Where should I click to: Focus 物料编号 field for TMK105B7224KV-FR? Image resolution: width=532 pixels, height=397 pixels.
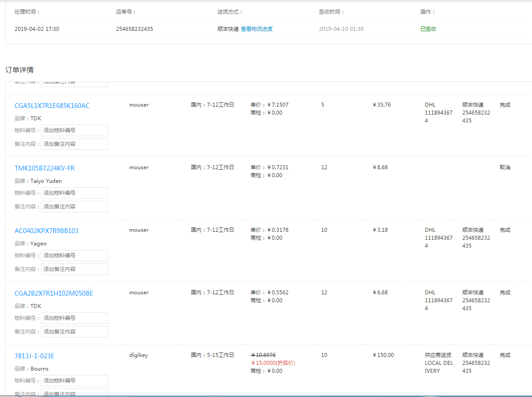75,193
